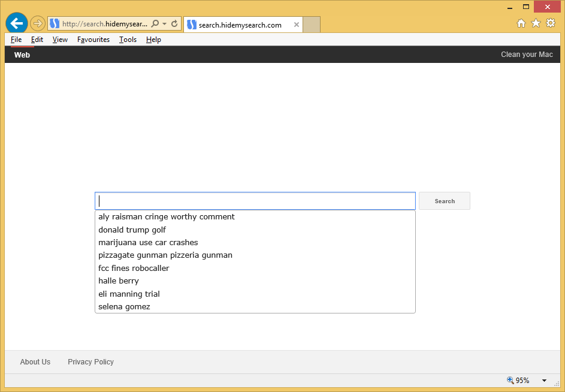Refresh the page with the reload icon
Image resolution: width=565 pixels, height=392 pixels.
coord(174,24)
